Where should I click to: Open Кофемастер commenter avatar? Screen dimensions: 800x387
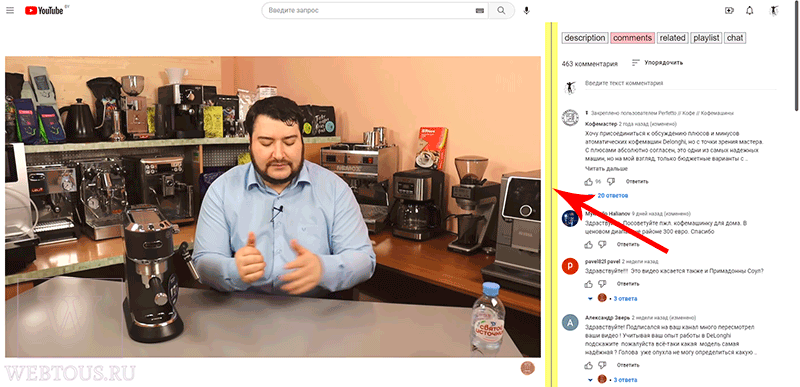point(570,117)
